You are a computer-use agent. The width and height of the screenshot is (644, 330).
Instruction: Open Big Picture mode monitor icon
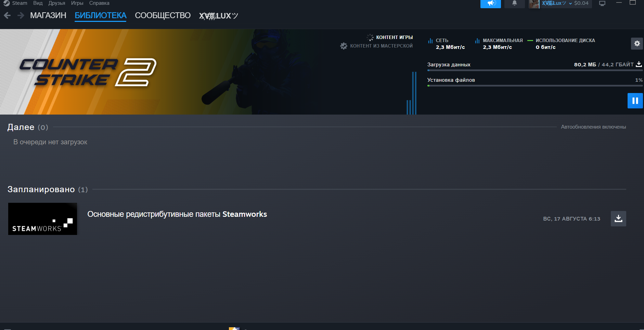tap(602, 3)
